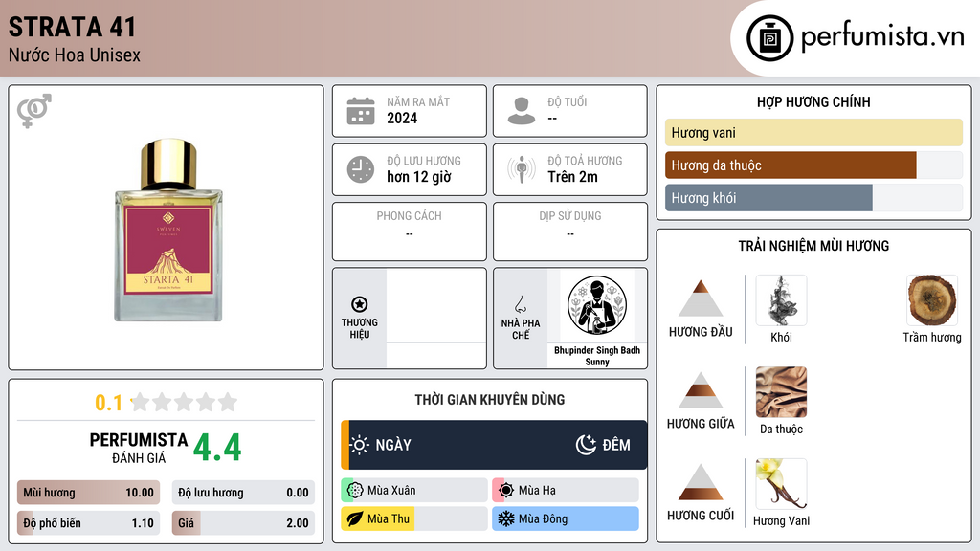The width and height of the screenshot is (980, 551).
Task: Click the perfumista.vn site name
Action: [x=882, y=37]
